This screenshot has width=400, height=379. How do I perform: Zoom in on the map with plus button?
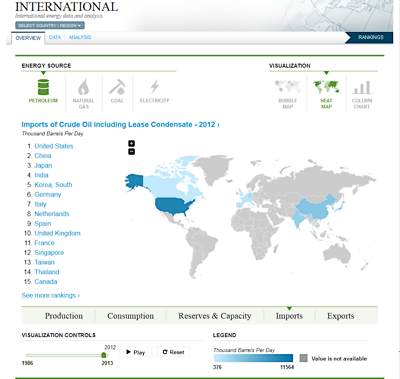[132, 143]
